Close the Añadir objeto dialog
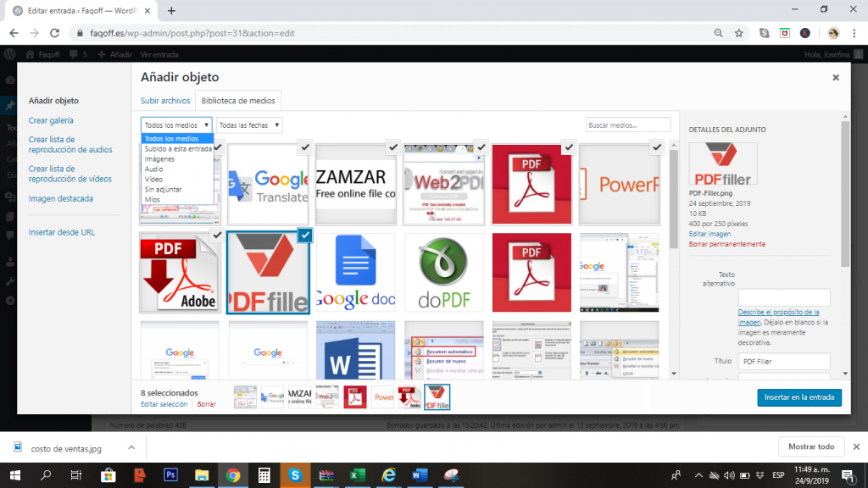Screen dimensions: 868x488 coord(836,77)
